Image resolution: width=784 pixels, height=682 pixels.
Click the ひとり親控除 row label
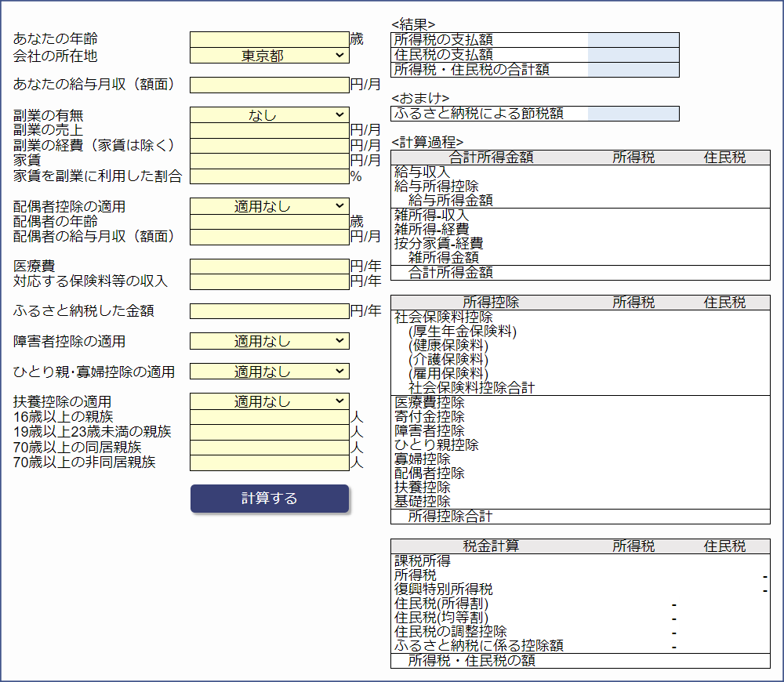point(437,444)
